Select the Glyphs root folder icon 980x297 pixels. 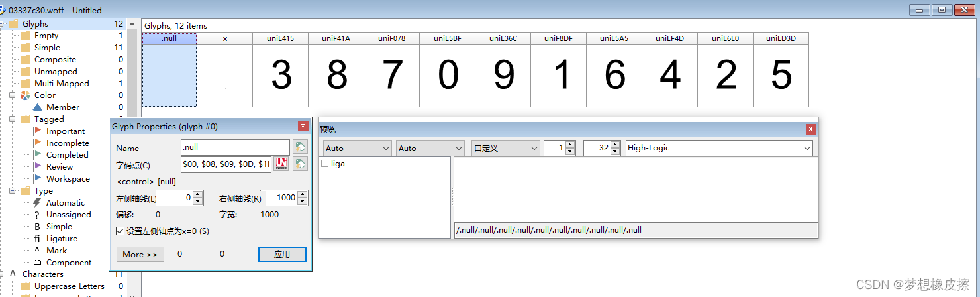(13, 24)
